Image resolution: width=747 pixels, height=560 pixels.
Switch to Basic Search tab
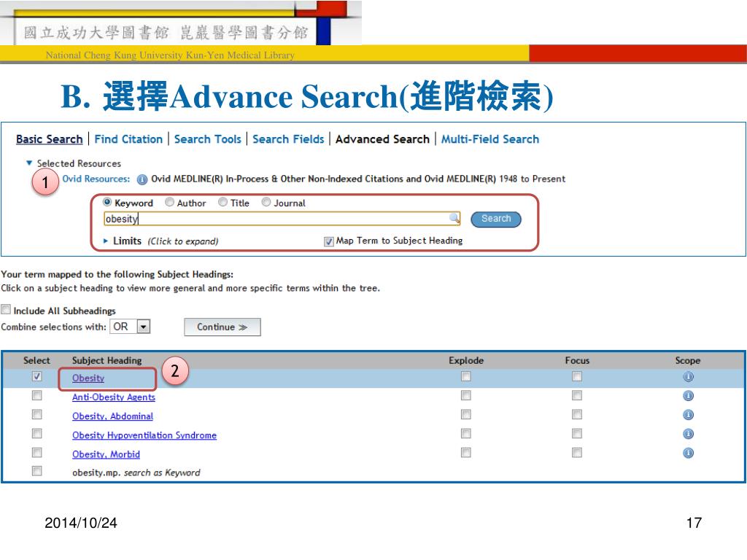tap(50, 139)
